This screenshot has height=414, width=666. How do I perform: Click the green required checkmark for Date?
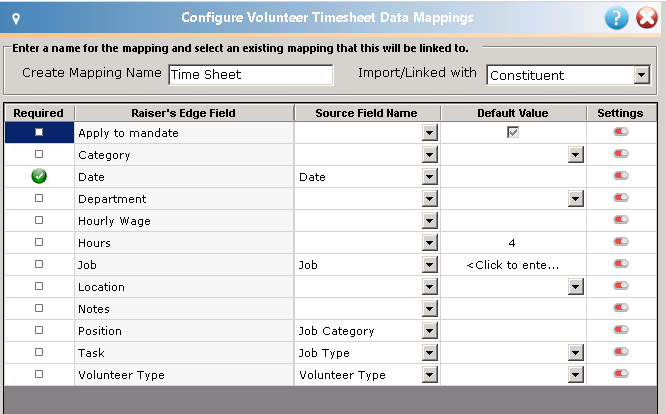click(x=39, y=176)
